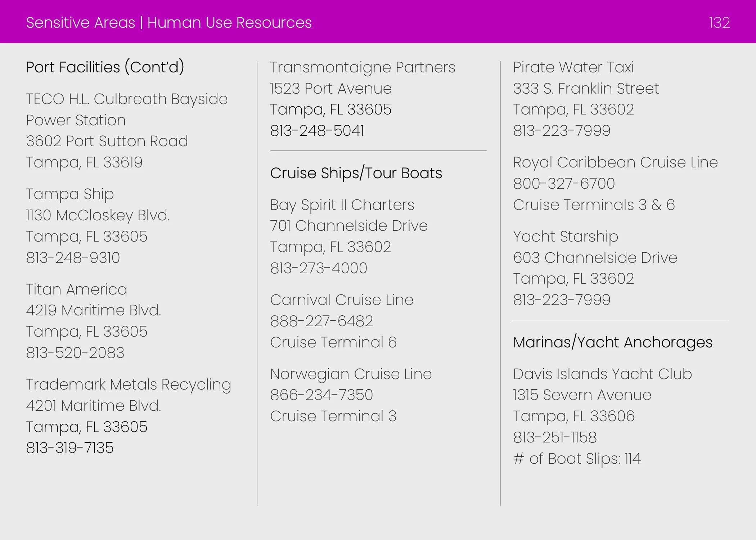The image size is (756, 540).
Task: Click the boat slips count line
Action: pyautogui.click(x=577, y=459)
